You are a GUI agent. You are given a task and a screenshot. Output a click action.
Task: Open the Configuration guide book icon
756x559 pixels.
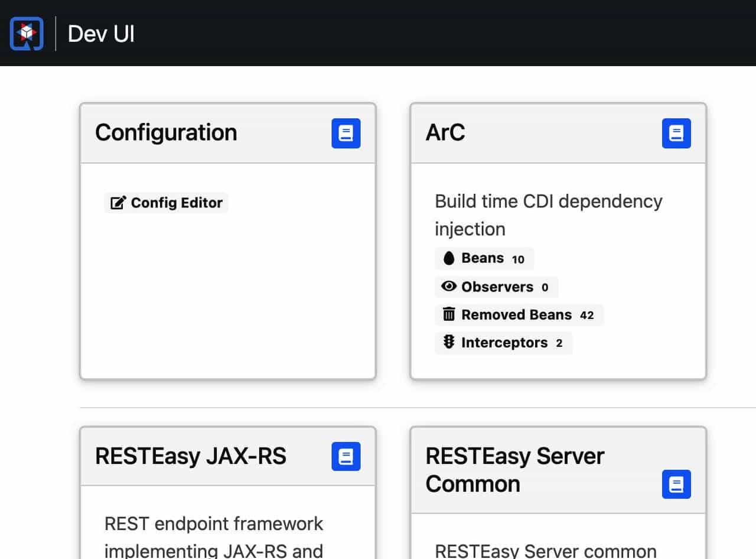[346, 133]
